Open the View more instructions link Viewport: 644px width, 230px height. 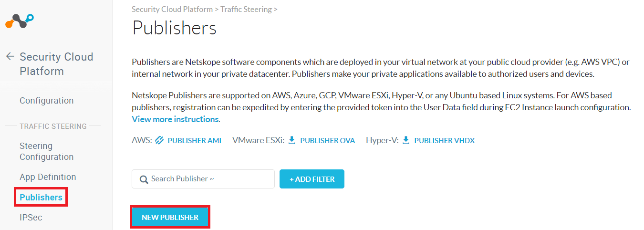click(x=175, y=119)
